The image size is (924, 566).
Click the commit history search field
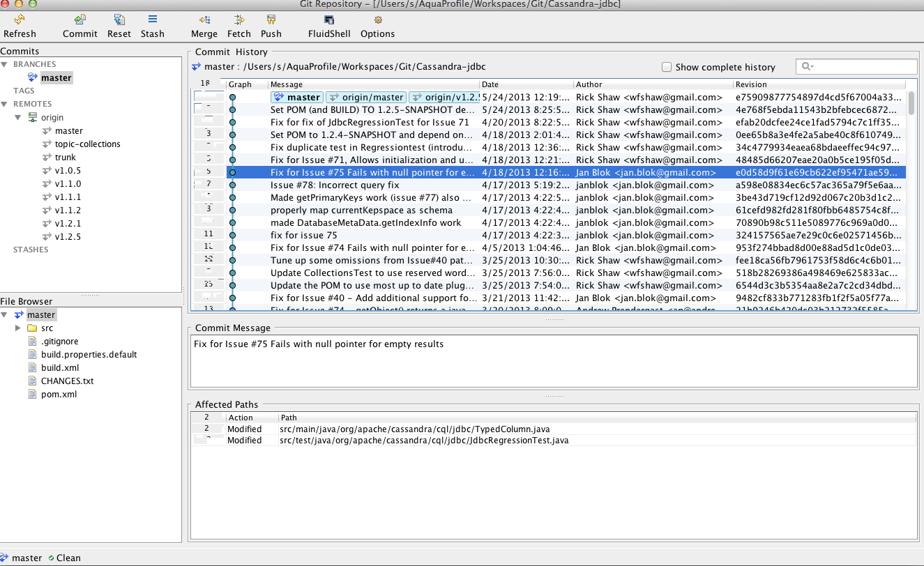pos(856,66)
